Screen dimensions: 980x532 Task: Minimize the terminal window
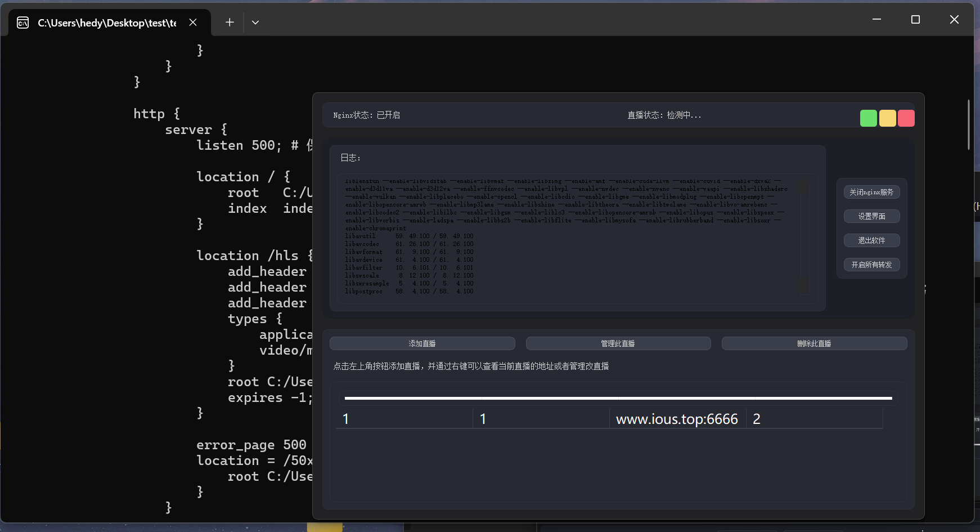876,20
